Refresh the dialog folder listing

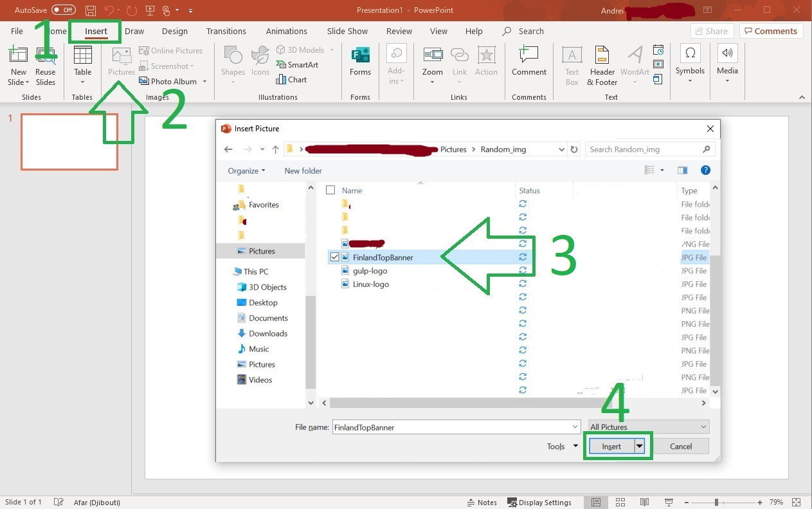[x=574, y=149]
